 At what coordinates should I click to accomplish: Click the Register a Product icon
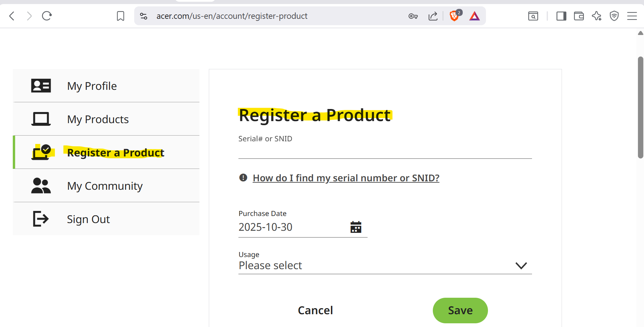tap(41, 152)
